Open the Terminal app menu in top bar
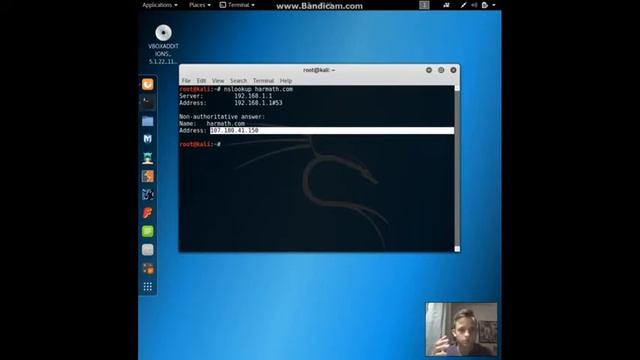Image resolution: width=640 pixels, height=360 pixels. coord(237,5)
